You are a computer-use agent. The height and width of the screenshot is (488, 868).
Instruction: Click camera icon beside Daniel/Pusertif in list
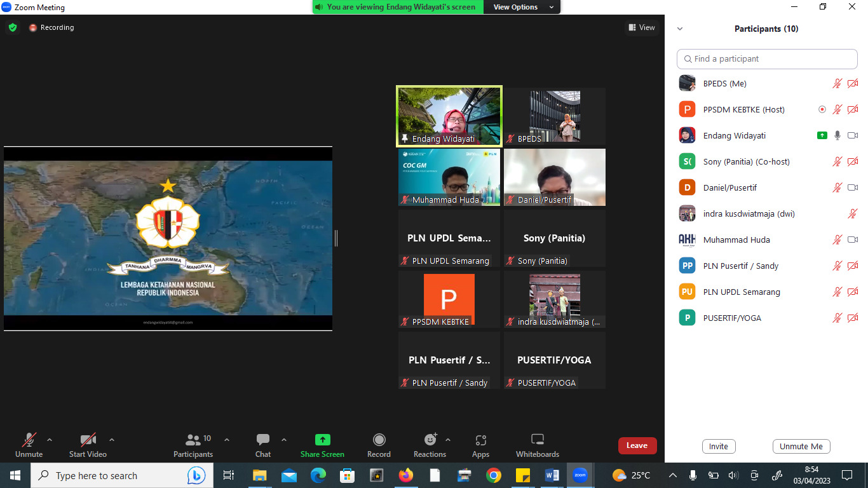click(853, 187)
